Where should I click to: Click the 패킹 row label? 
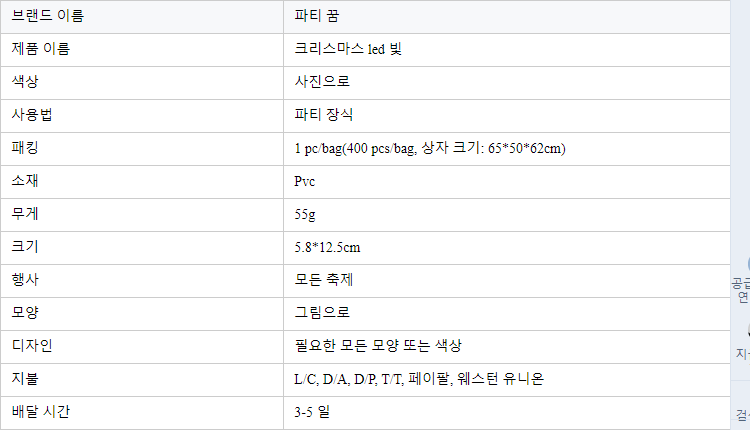click(26, 149)
